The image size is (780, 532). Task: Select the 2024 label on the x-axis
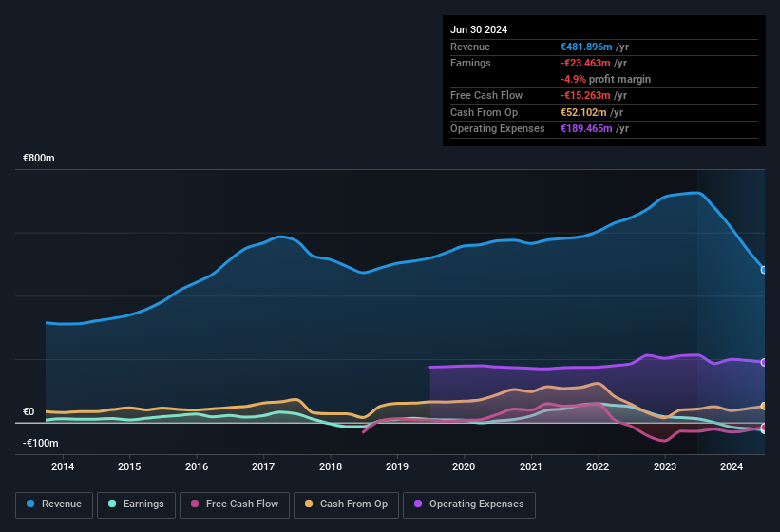[732, 466]
